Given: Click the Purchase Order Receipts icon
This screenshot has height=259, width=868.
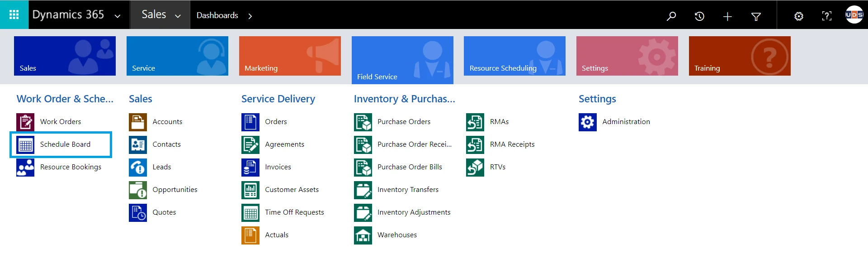Looking at the screenshot, I should 363,144.
